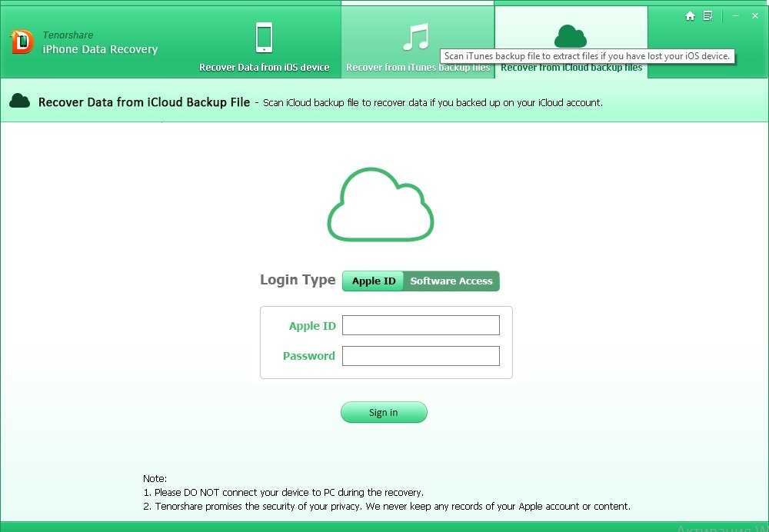Open the register/menu list icon

[707, 16]
